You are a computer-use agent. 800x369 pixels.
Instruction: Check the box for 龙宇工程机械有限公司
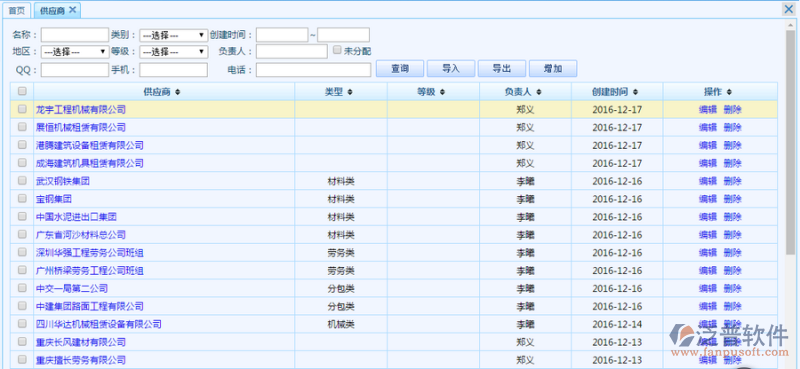[x=22, y=109]
